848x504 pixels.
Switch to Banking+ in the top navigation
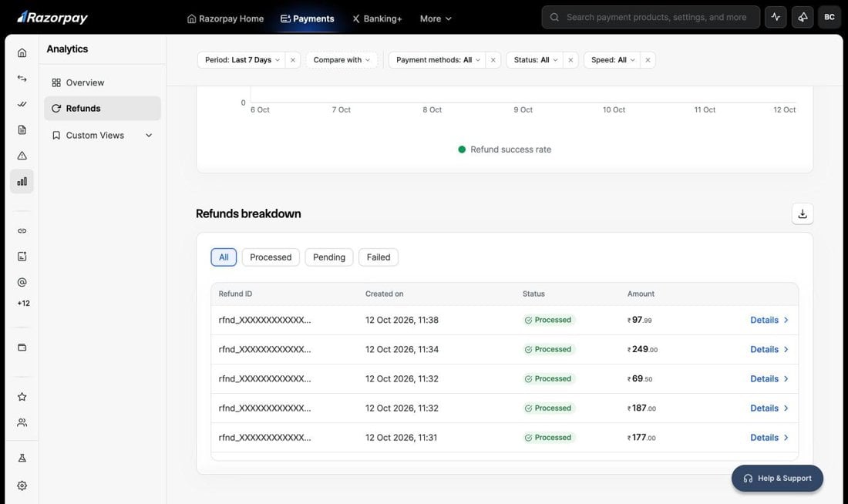377,18
